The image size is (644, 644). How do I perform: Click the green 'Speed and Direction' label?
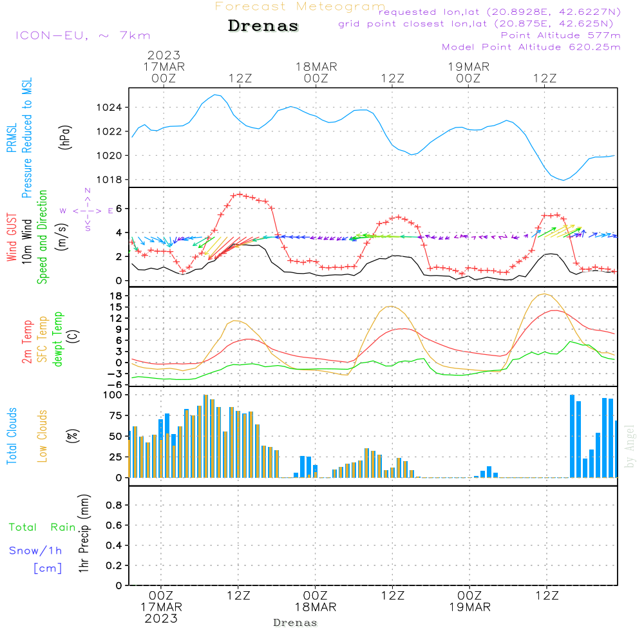pyautogui.click(x=43, y=237)
